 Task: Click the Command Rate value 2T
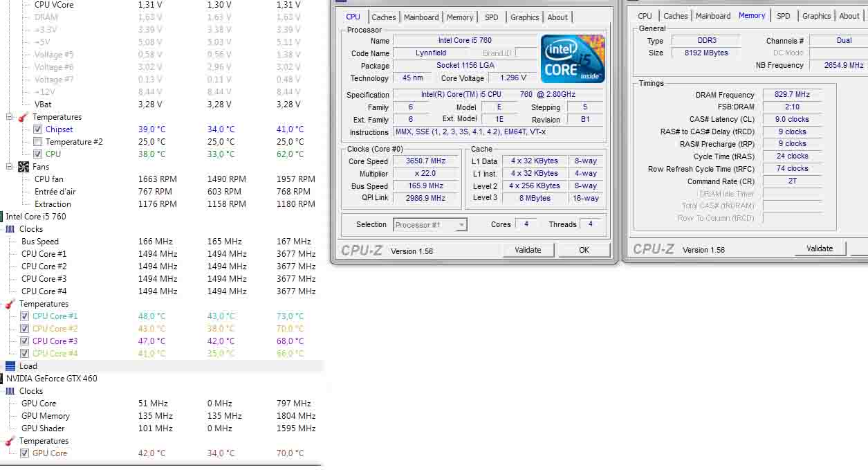point(792,181)
